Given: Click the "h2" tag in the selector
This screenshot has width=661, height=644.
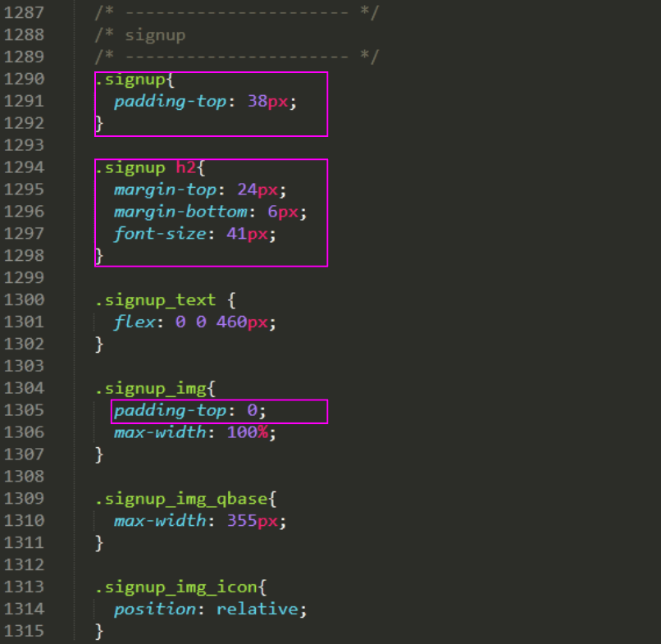Looking at the screenshot, I should 186,167.
